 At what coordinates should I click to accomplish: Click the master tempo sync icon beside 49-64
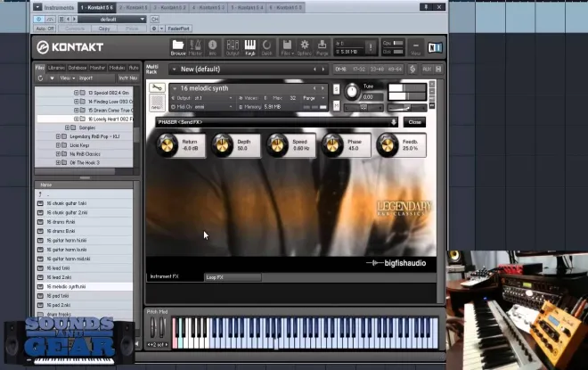pyautogui.click(x=412, y=69)
